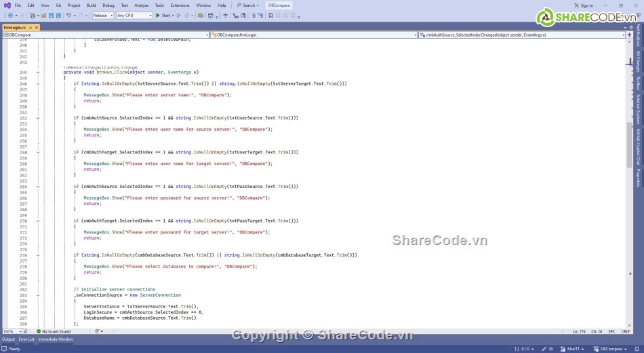Collapse the if block at line 258
The image size is (644, 353).
tap(38, 152)
